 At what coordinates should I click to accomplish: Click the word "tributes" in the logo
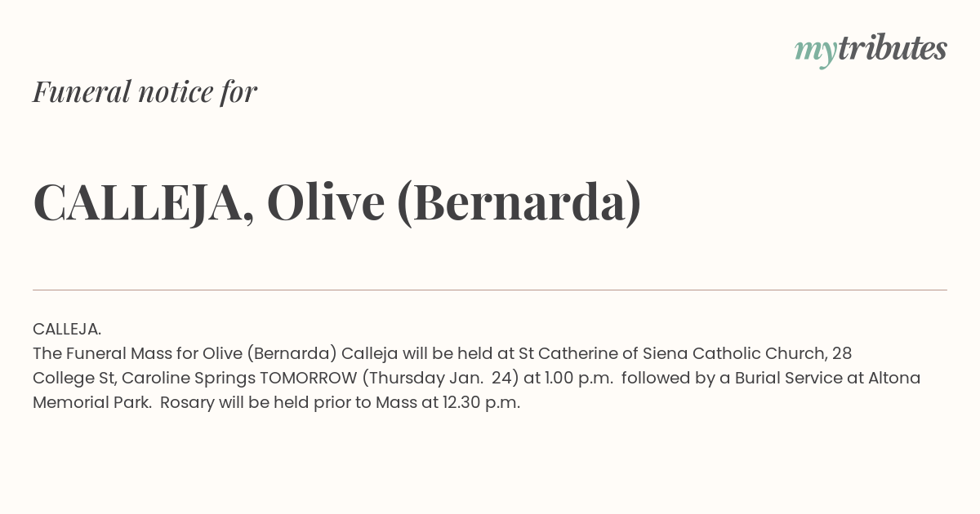[x=893, y=48]
